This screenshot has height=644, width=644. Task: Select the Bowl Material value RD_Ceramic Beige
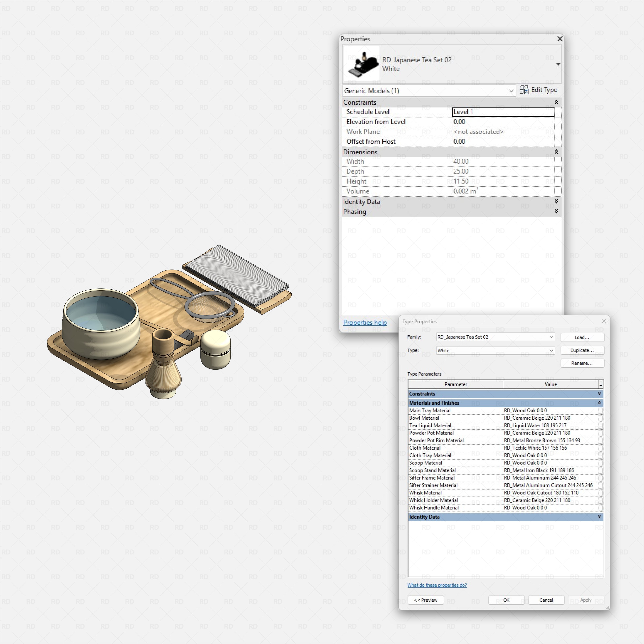point(551,418)
